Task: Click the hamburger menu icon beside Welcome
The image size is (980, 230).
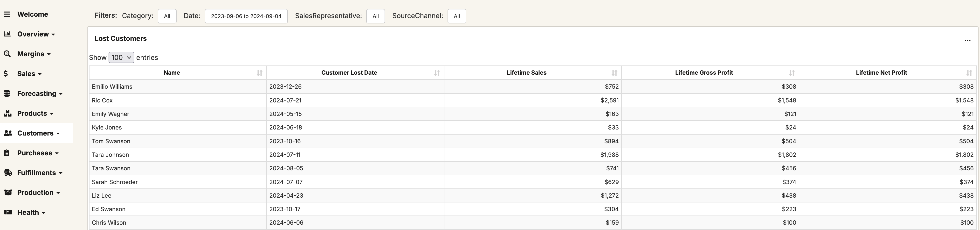Action: coord(7,14)
